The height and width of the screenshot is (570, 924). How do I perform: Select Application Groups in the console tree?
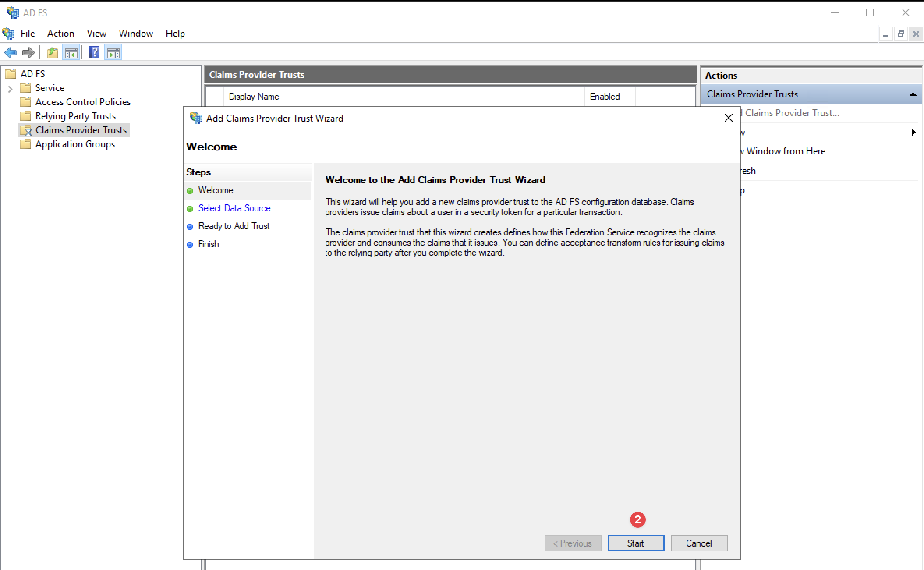[75, 144]
